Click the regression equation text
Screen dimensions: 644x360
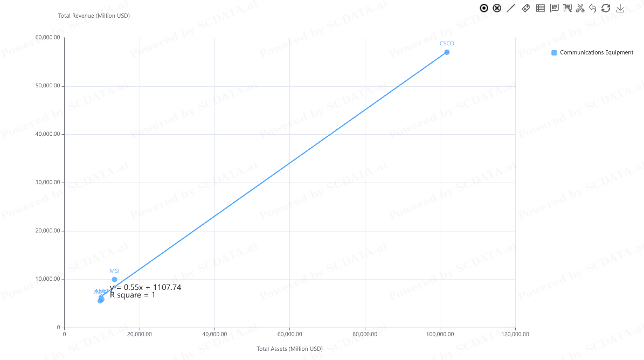[x=146, y=287]
